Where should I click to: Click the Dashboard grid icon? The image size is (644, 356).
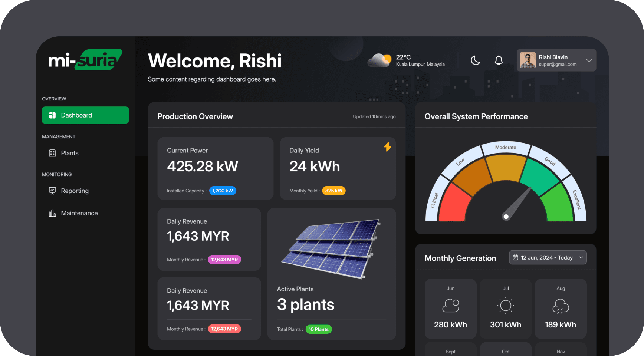(x=52, y=115)
